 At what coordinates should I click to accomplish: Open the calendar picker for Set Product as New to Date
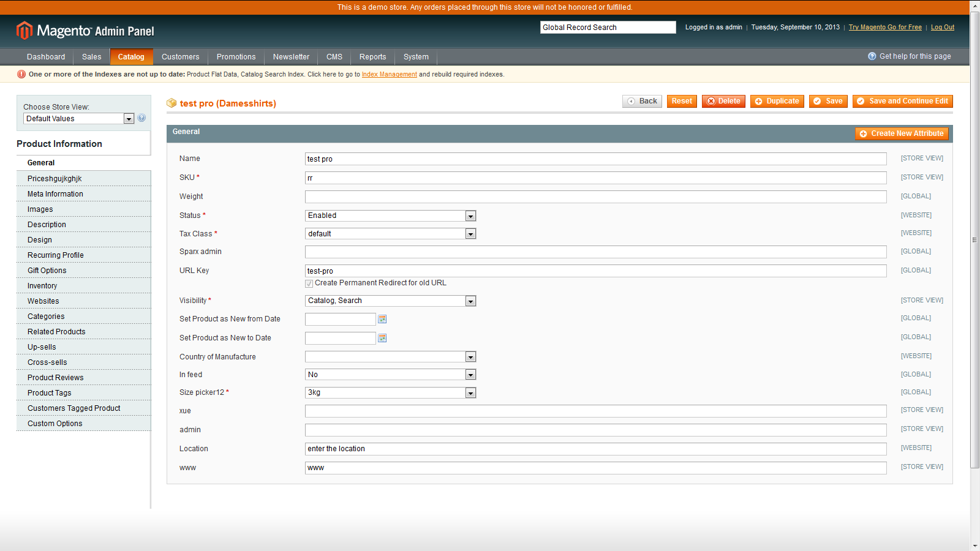(382, 337)
